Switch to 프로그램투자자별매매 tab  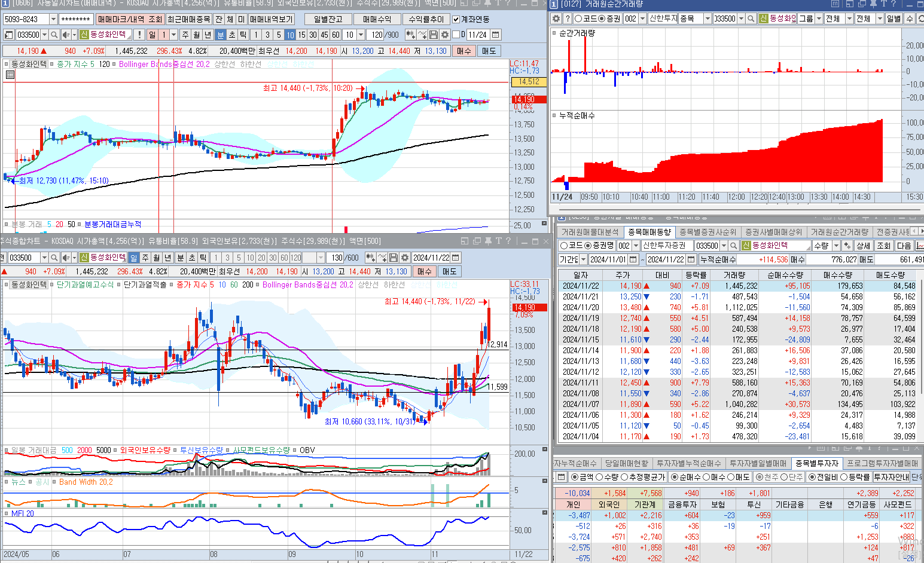click(x=882, y=463)
